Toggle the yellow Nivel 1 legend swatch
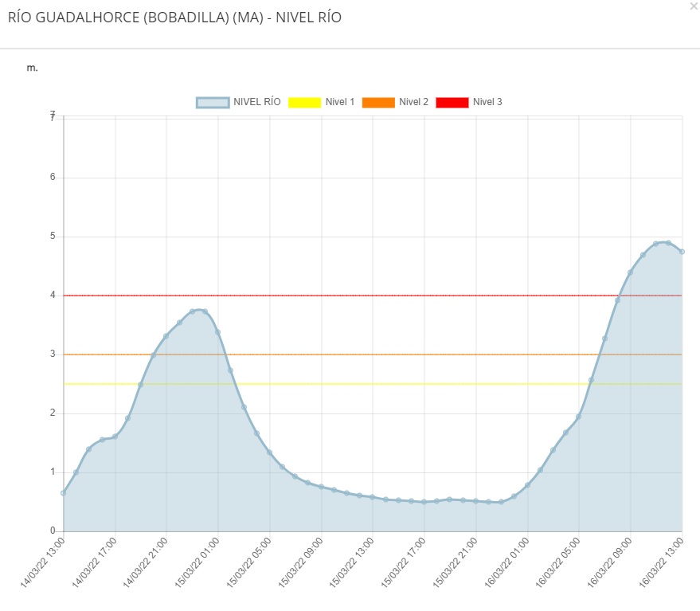Image resolution: width=700 pixels, height=611 pixels. click(304, 102)
